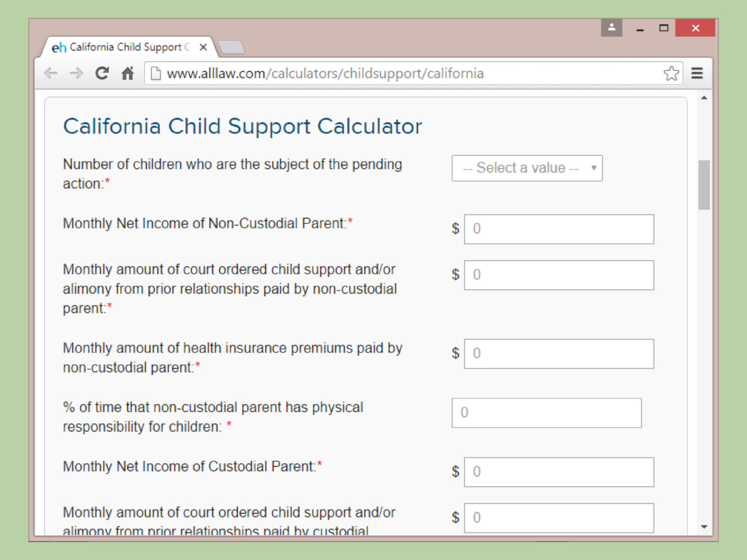Open the browser menu via hamburger icon

tap(697, 73)
